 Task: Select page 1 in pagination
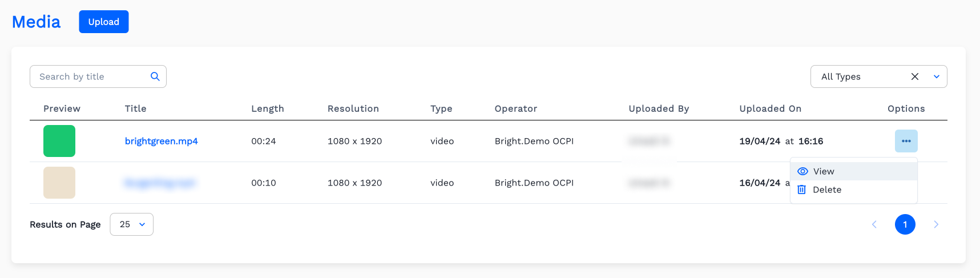(905, 224)
